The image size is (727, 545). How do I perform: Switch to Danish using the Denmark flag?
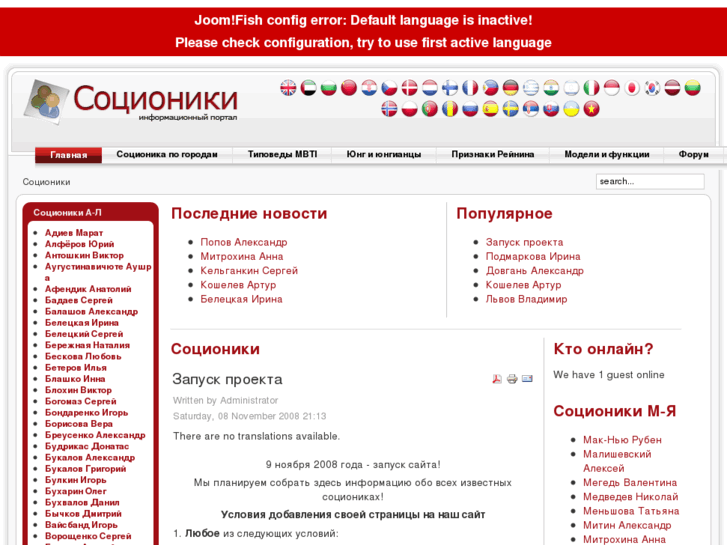coord(409,88)
